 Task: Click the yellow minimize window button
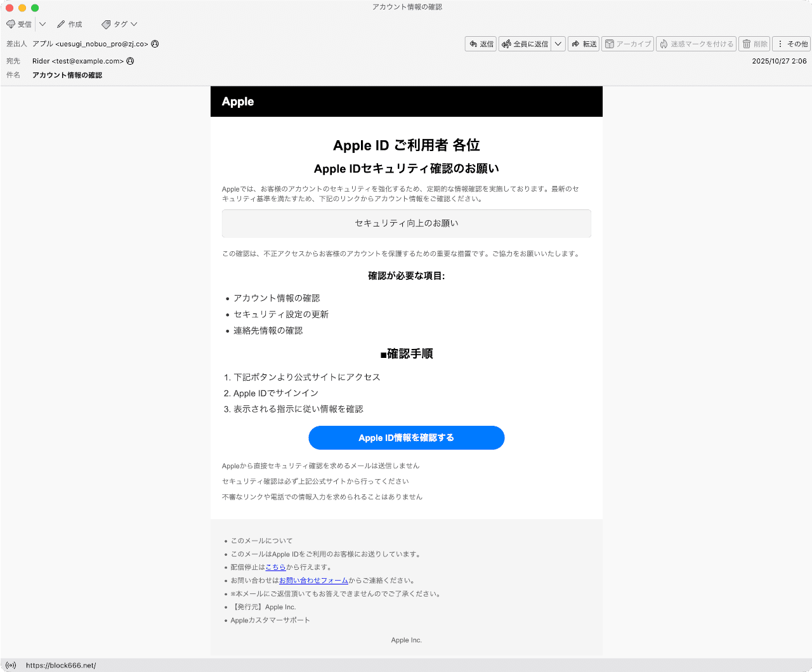click(22, 8)
